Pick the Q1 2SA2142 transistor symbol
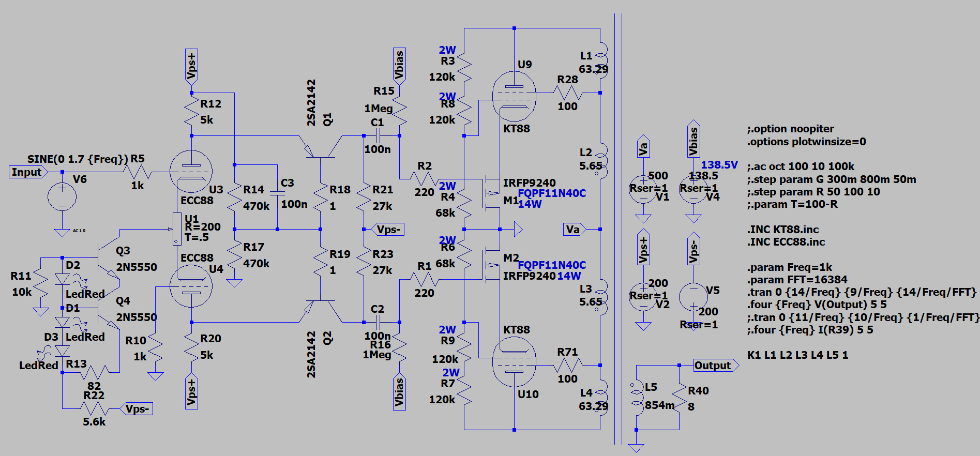Viewport: 980px width, 456px height. 321,147
